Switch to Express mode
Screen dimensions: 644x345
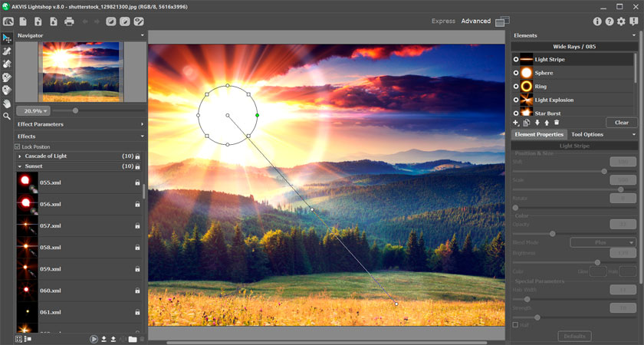(443, 21)
